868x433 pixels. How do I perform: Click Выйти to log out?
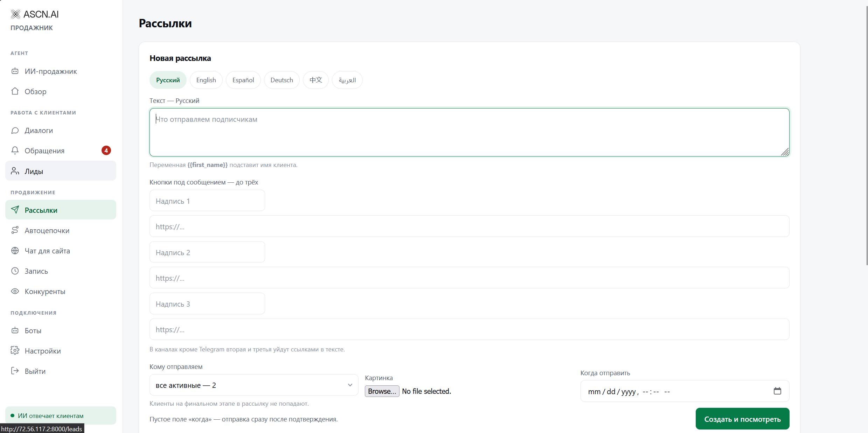[61, 371]
